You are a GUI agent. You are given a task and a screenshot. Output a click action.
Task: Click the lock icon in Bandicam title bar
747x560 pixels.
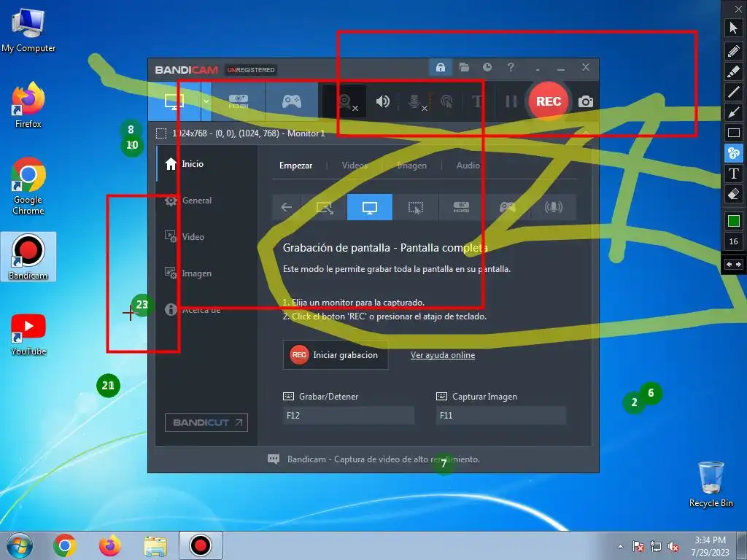coord(441,67)
